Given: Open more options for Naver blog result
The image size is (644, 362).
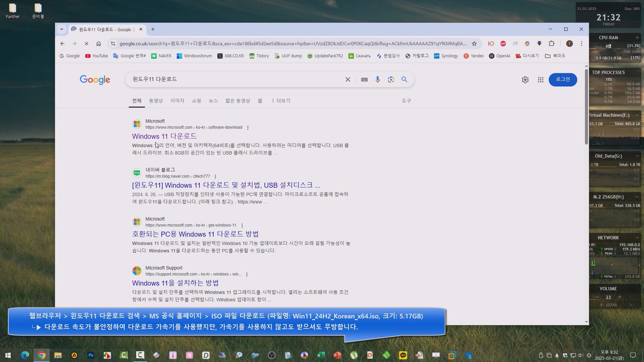Looking at the screenshot, I should pyautogui.click(x=215, y=177).
